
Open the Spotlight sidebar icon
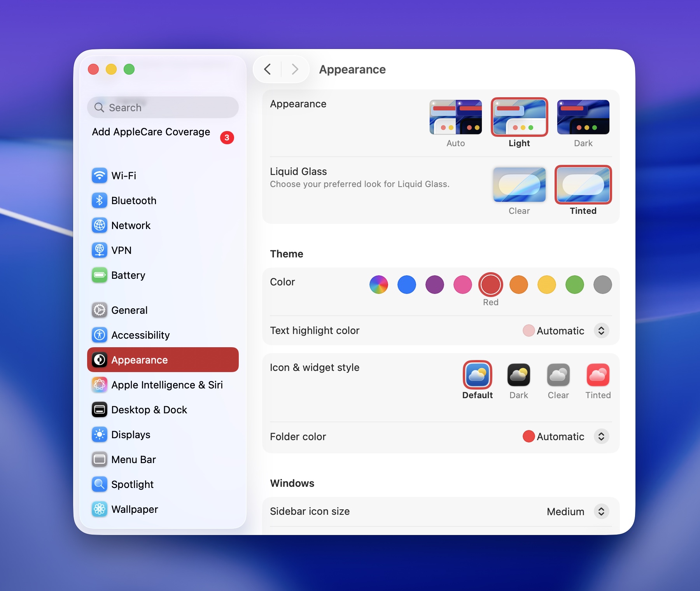(100, 484)
